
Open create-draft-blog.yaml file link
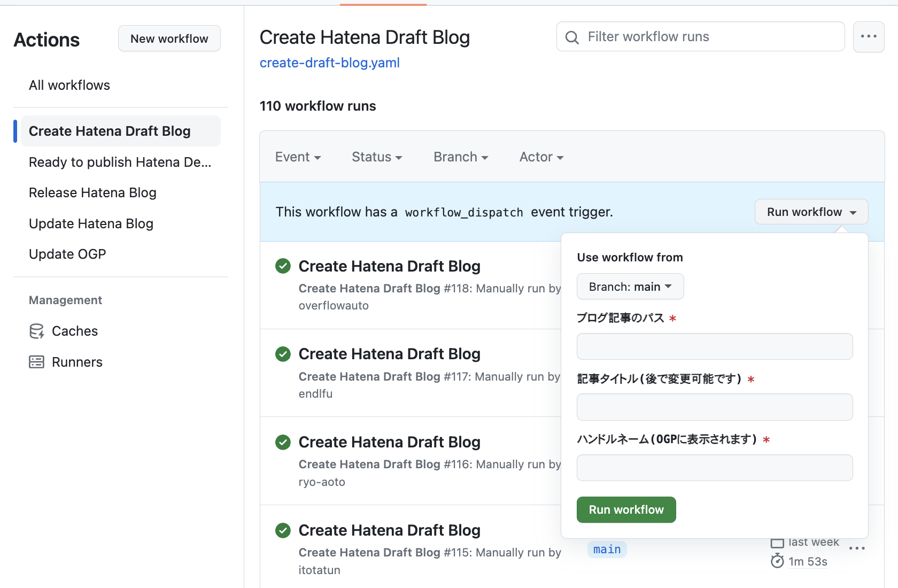tap(329, 63)
